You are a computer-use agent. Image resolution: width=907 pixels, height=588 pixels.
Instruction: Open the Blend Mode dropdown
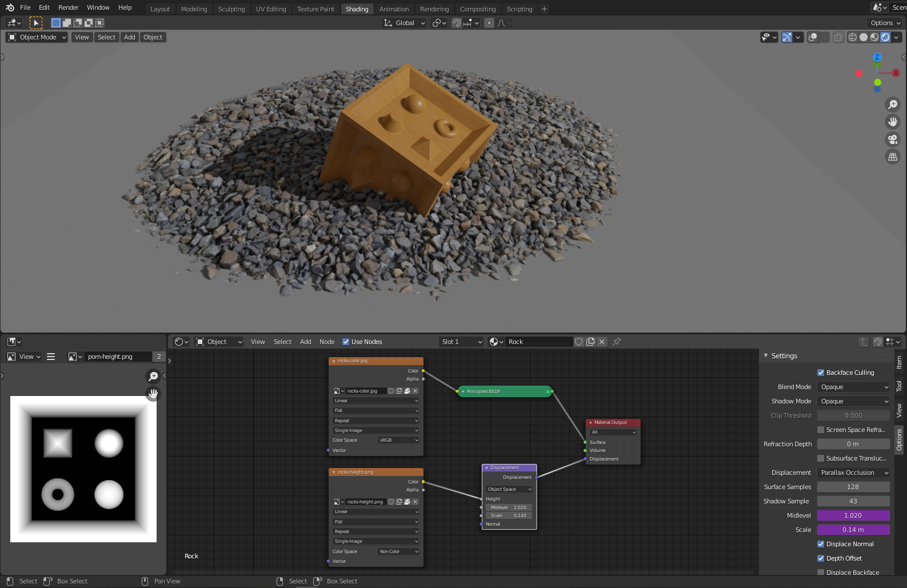tap(853, 387)
